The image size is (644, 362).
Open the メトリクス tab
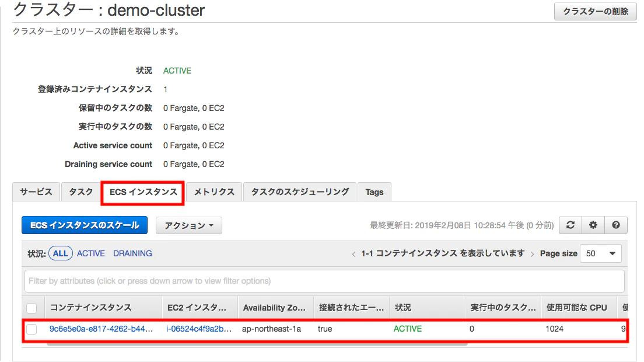click(x=214, y=192)
